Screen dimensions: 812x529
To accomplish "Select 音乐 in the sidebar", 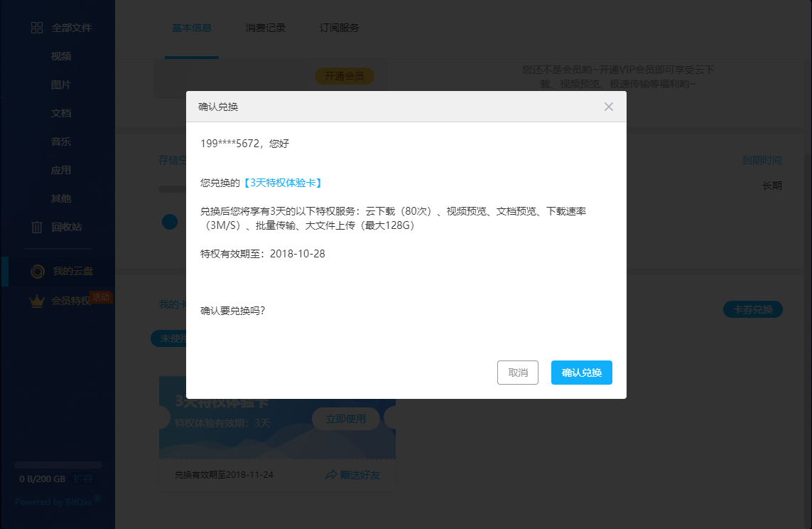I will click(61, 142).
